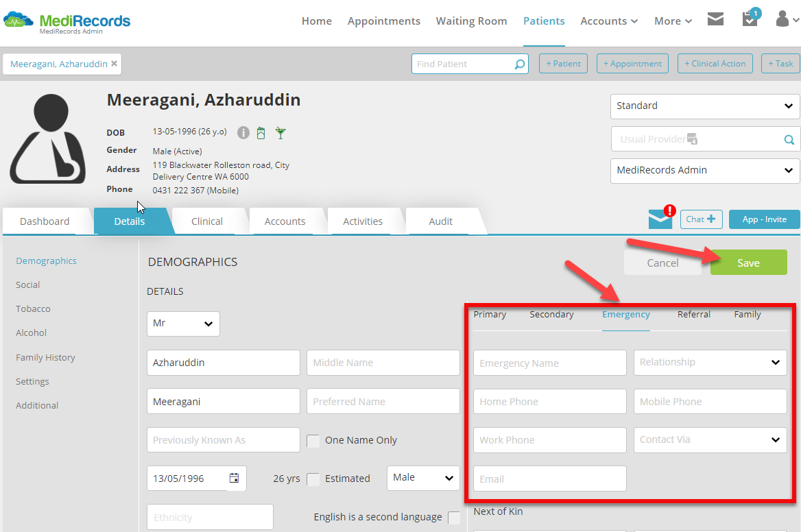Open the Relationship dropdown
Image resolution: width=801 pixels, height=532 pixels.
(x=710, y=363)
